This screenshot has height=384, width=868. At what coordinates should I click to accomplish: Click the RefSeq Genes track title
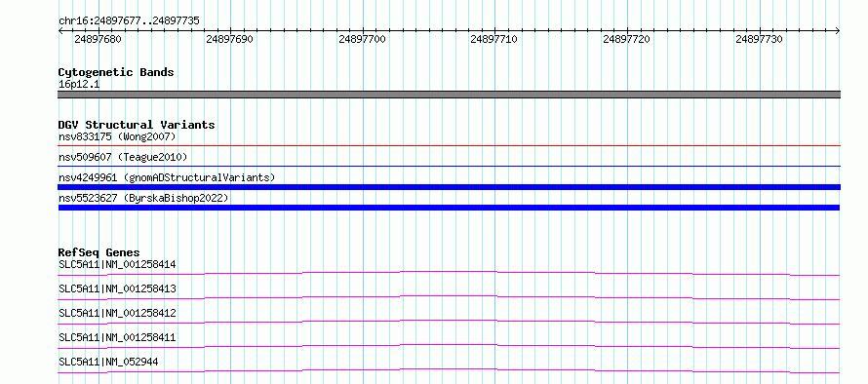click(x=99, y=252)
